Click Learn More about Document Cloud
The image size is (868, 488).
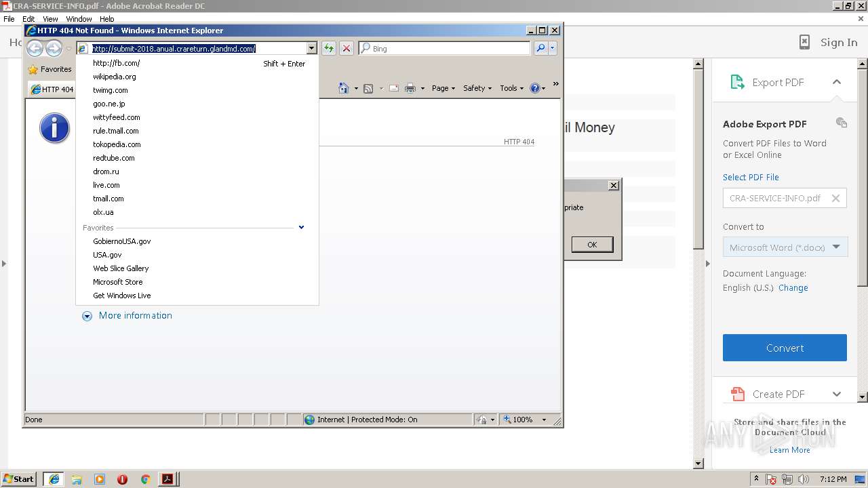coord(789,450)
